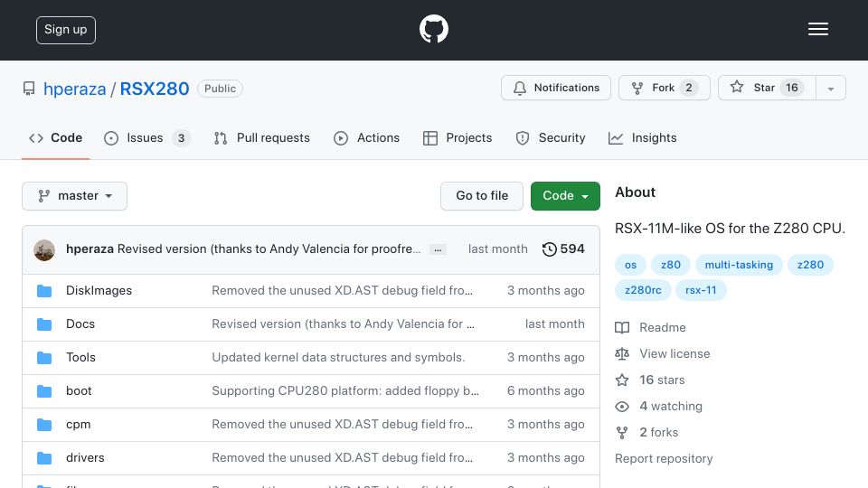The height and width of the screenshot is (488, 868).
Task: Click the cpm folder icon
Action: click(x=44, y=425)
